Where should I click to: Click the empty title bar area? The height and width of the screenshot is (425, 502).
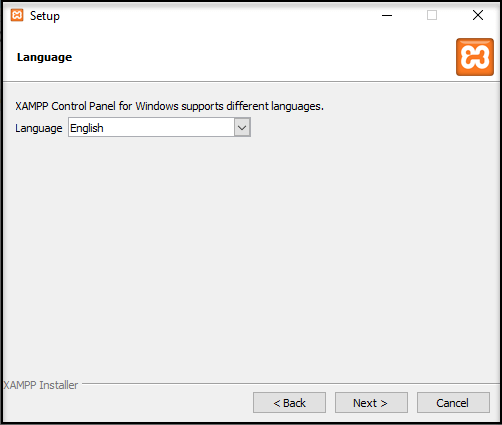(x=217, y=15)
